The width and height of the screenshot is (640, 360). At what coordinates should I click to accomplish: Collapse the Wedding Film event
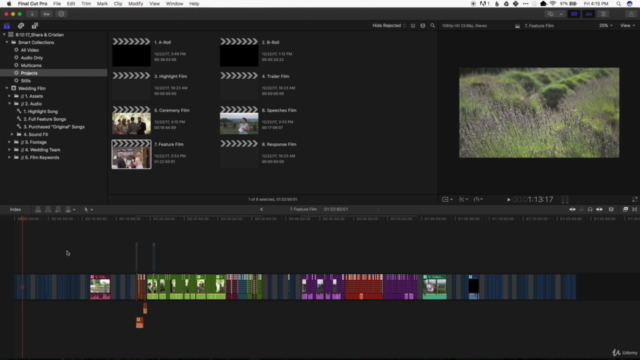pyautogui.click(x=7, y=88)
